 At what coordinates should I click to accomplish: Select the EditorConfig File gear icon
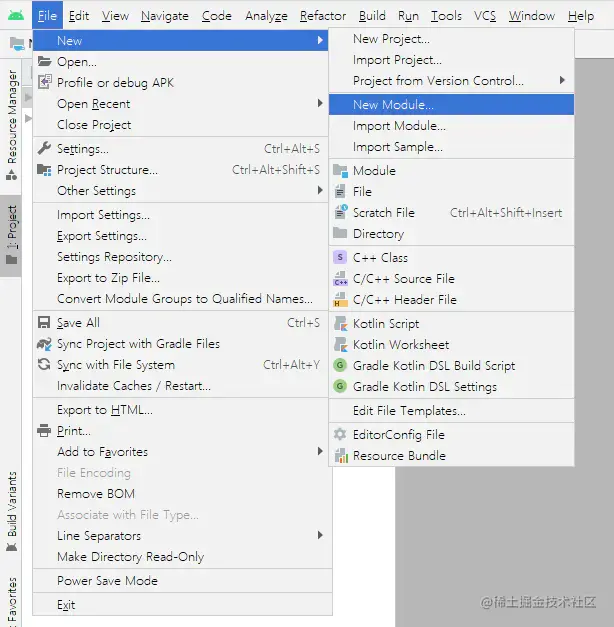340,434
